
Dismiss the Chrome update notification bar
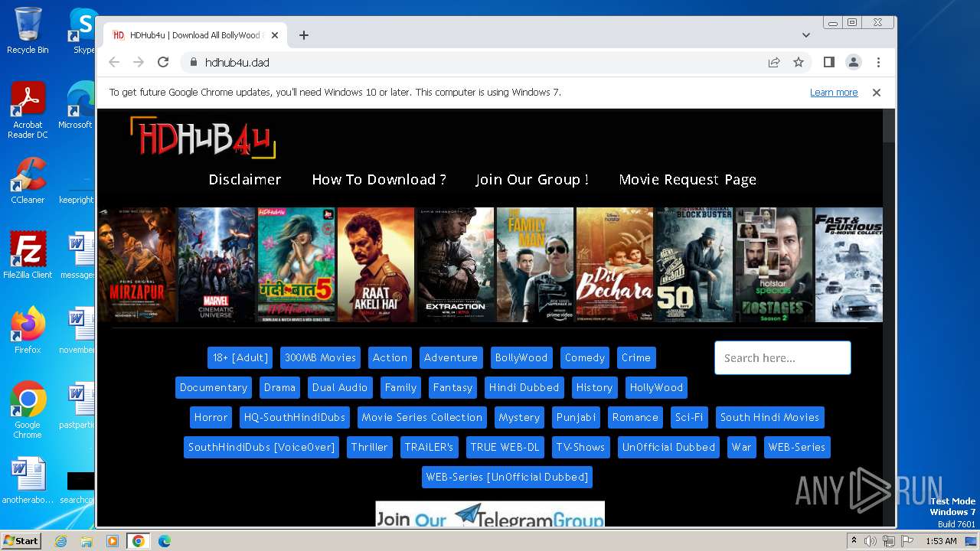(x=877, y=92)
